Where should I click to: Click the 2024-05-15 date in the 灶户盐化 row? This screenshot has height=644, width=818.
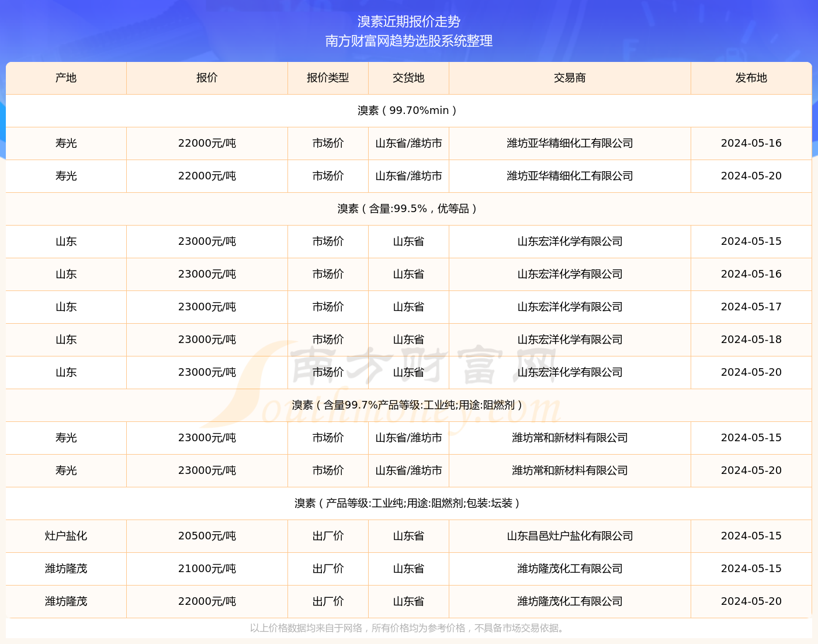(x=751, y=536)
